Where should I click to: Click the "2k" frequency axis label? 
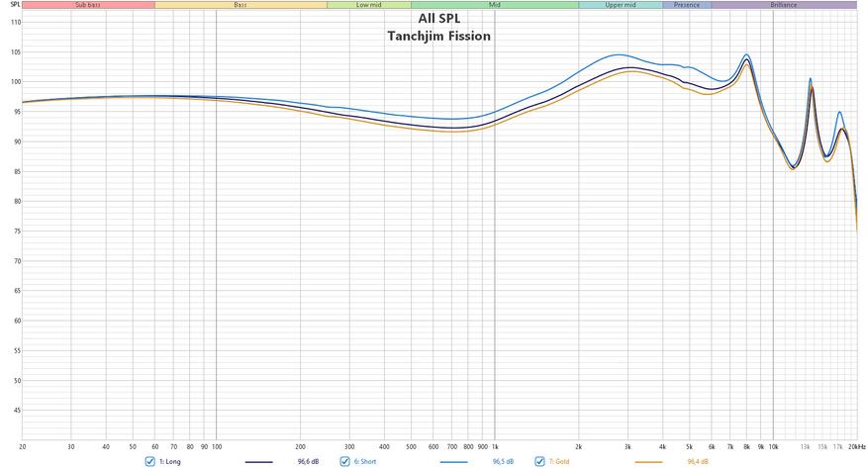click(579, 447)
